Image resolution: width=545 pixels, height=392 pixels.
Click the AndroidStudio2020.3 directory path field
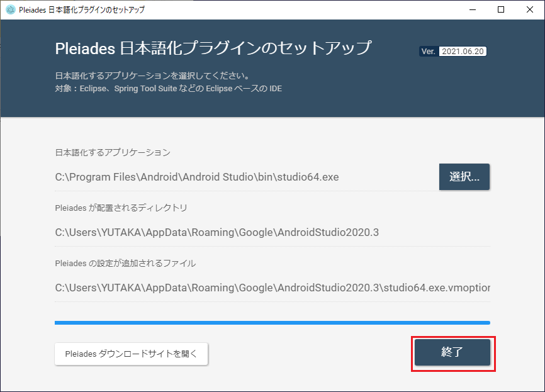(x=272, y=232)
